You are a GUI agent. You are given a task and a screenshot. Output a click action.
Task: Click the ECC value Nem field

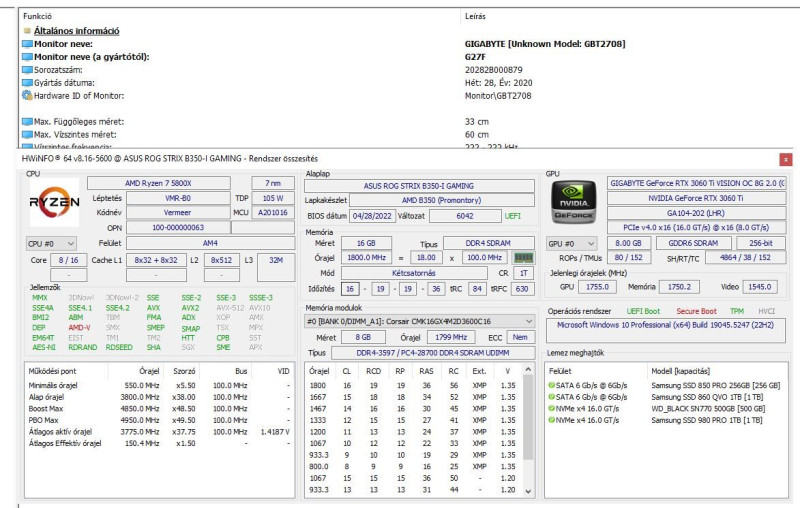tap(520, 337)
